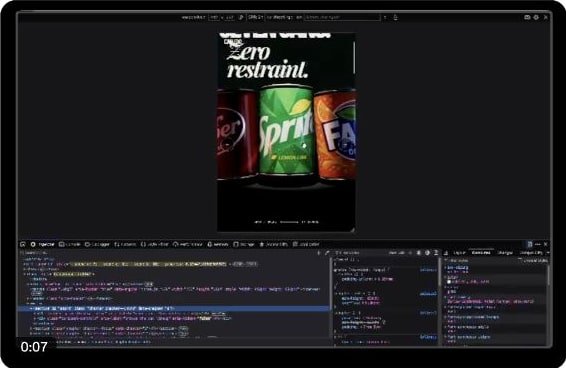Click the element picker icon in DevTools
The image size is (566, 368).
[23, 244]
